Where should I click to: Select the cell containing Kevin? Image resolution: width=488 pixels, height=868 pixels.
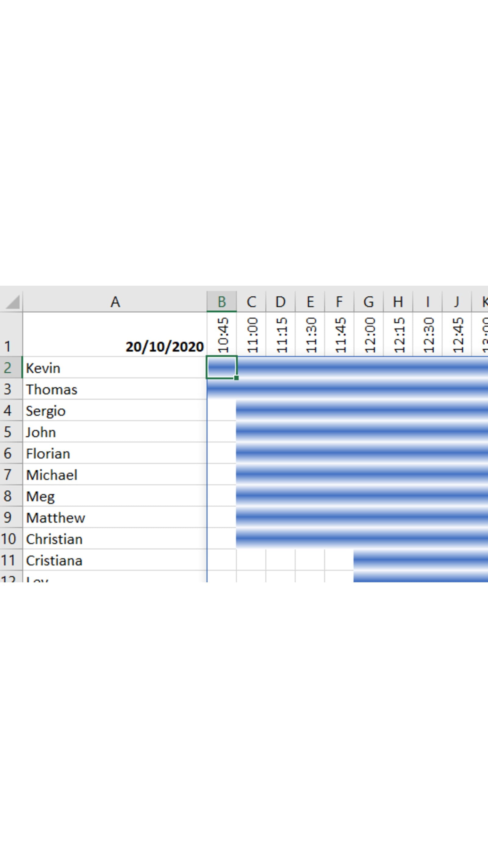pyautogui.click(x=114, y=368)
